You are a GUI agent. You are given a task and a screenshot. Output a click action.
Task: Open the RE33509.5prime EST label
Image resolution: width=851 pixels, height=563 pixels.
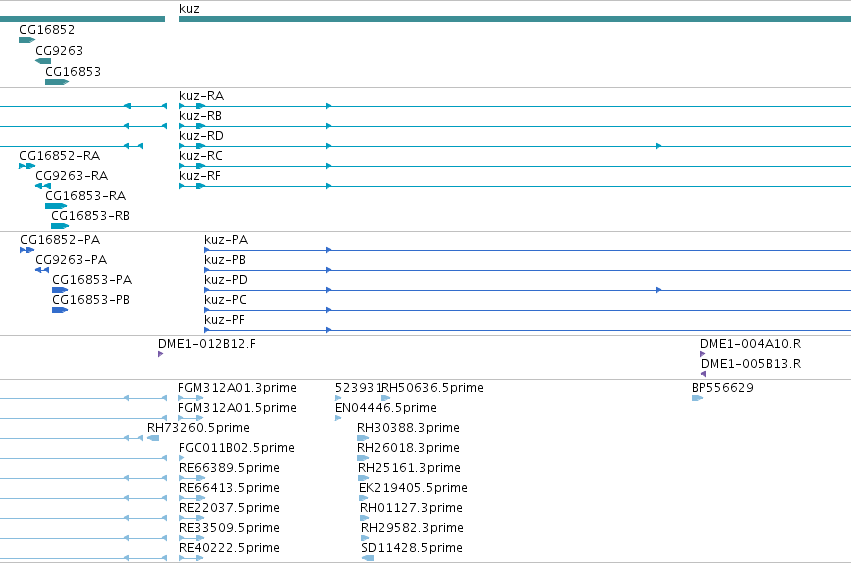pos(230,529)
